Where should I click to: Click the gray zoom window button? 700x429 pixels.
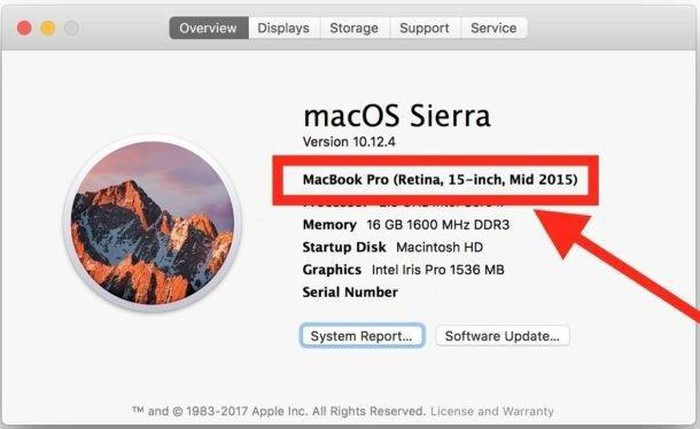(x=70, y=28)
